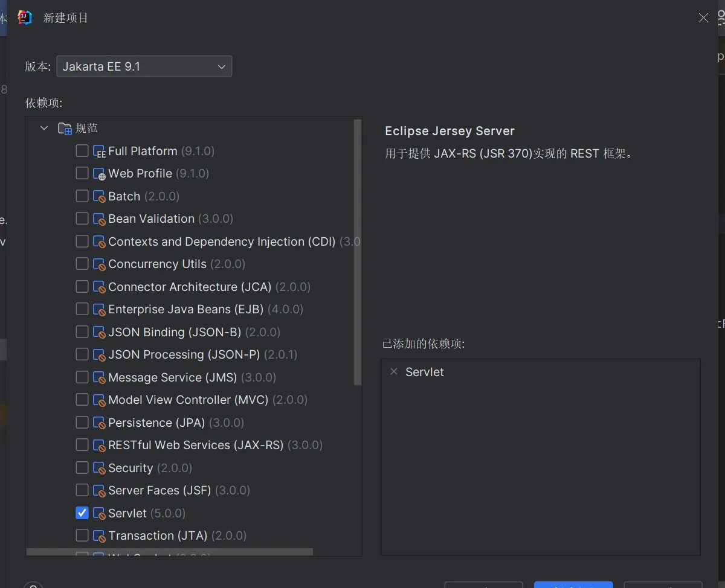
Task: Click the Persistence (JPA) icon
Action: click(x=99, y=423)
